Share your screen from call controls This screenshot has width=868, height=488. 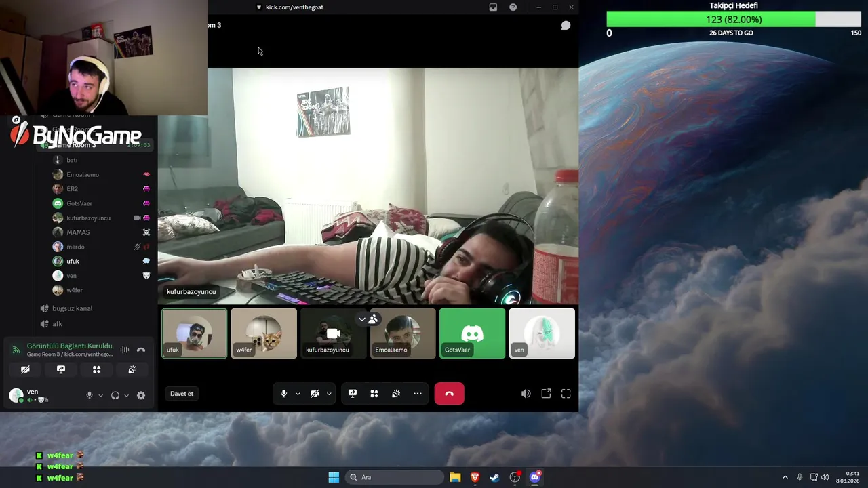click(353, 394)
